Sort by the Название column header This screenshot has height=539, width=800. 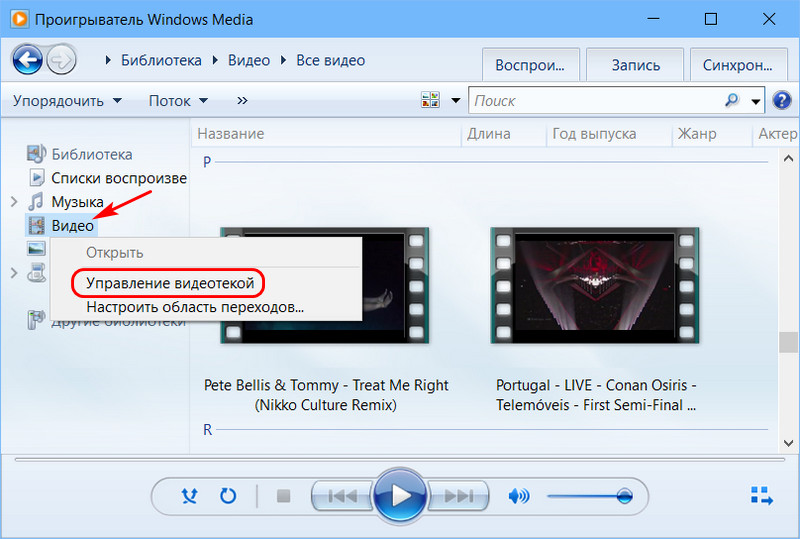point(327,134)
